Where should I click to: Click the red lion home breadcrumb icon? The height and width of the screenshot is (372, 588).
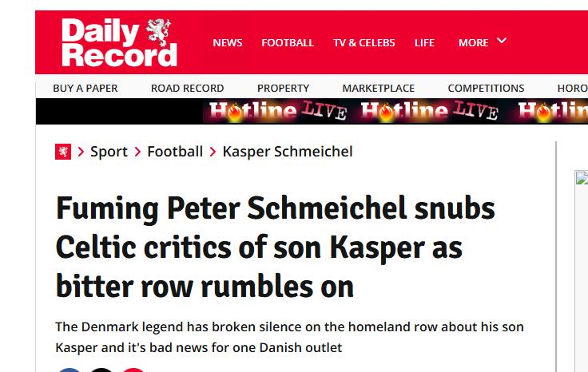(x=63, y=152)
